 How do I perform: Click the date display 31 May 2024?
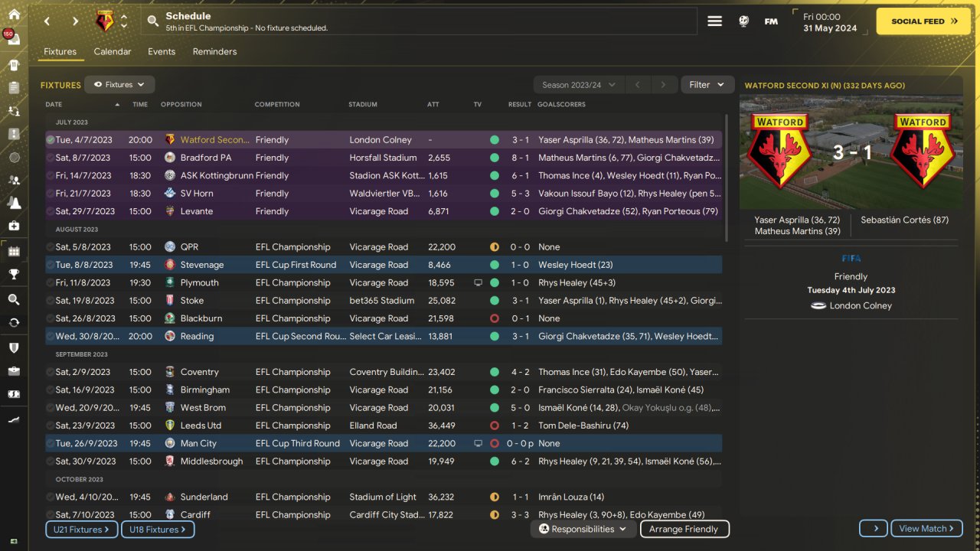(830, 28)
